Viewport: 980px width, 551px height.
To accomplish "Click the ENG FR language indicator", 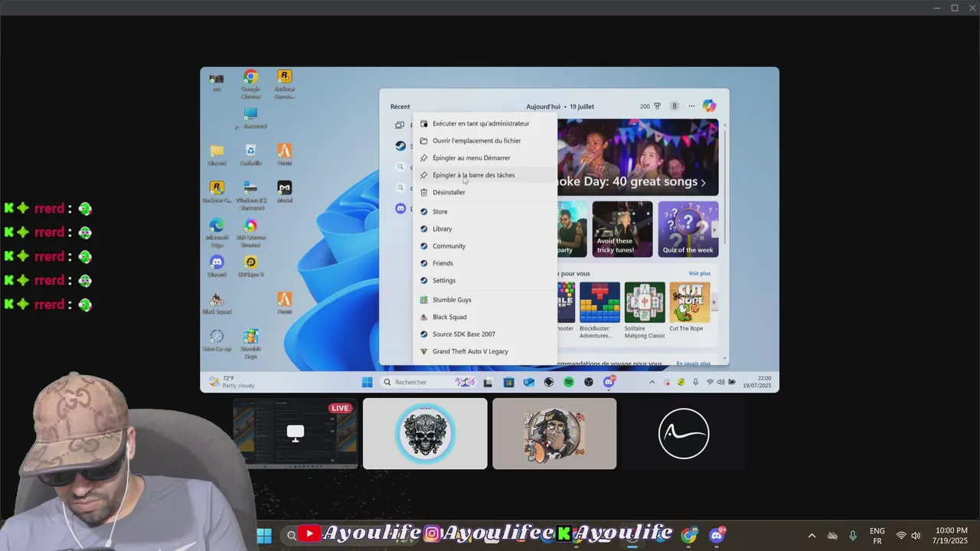I will click(x=877, y=536).
